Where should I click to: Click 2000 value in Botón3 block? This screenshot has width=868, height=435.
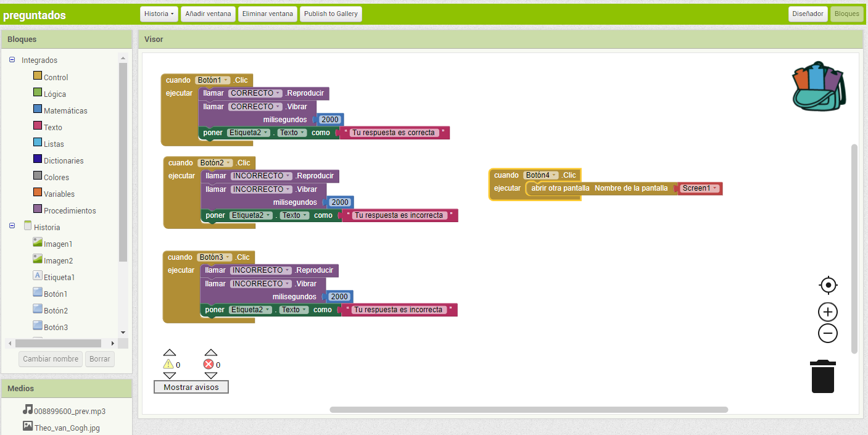tap(339, 297)
